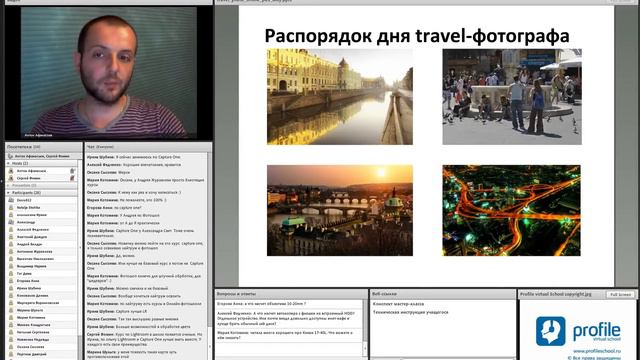Click the first chat message from Ирина Шубина
Image resolution: width=640 pixels, height=360 pixels.
tap(133, 157)
